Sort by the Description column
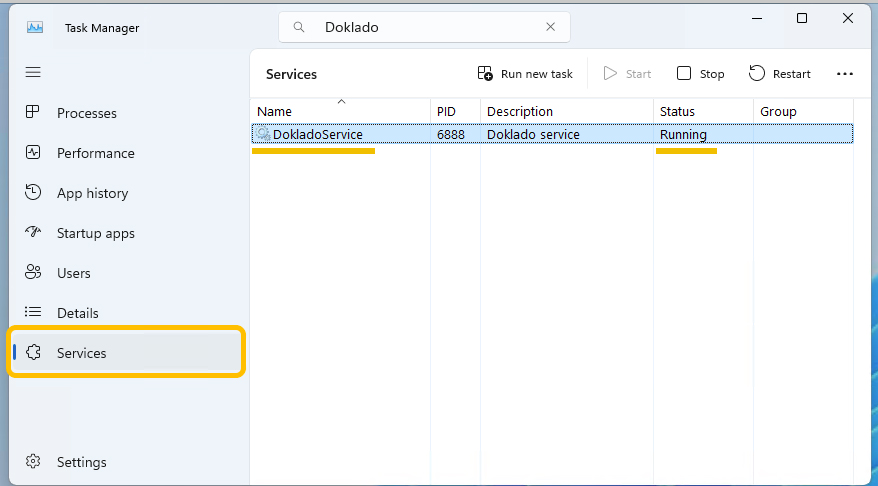Screen dimensions: 878x486 click(567, 111)
